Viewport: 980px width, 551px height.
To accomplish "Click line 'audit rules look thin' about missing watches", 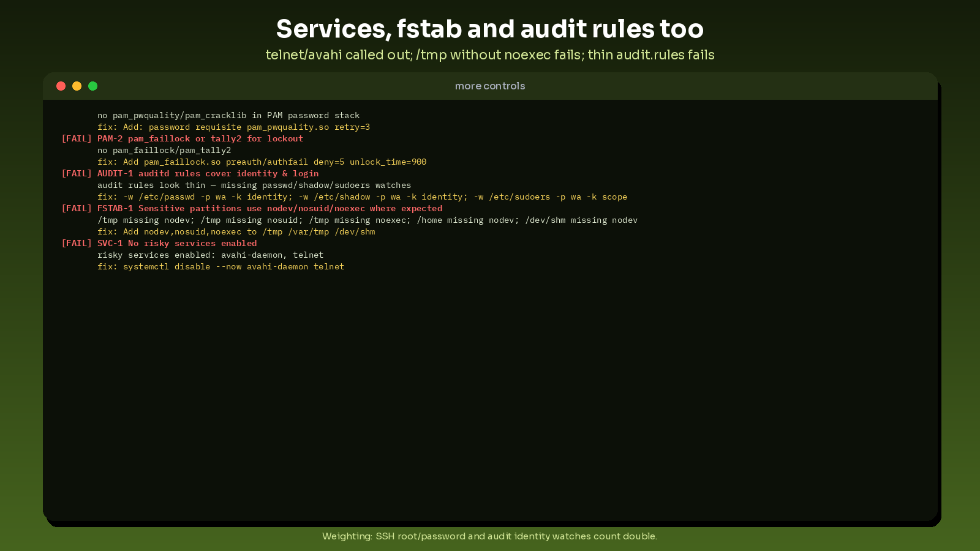I will pos(254,185).
